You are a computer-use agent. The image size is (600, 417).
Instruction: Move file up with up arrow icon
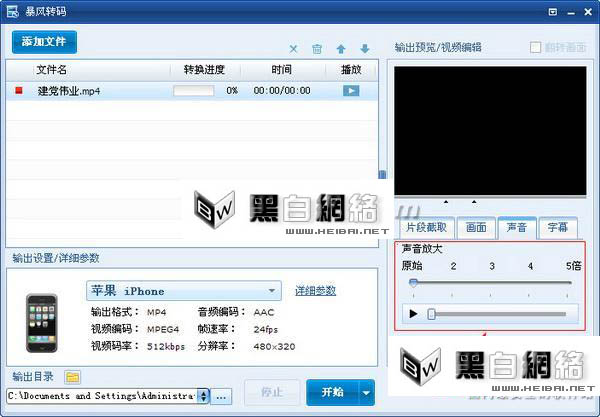tap(341, 49)
